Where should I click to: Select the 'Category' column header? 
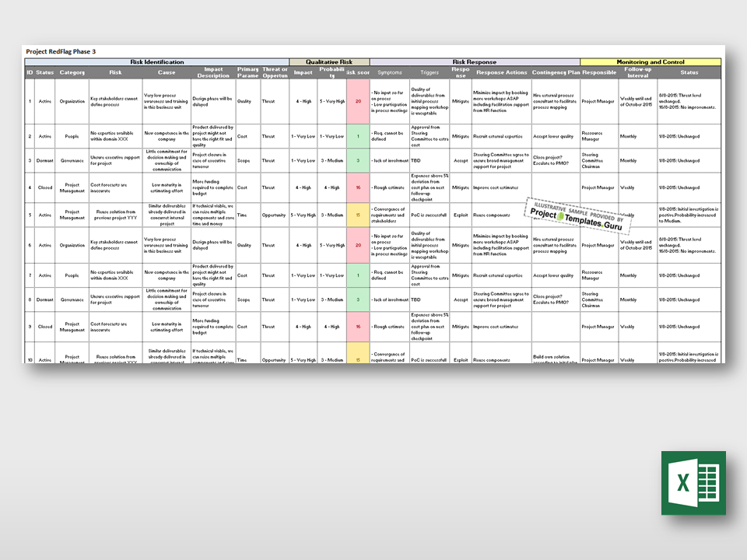(72, 72)
